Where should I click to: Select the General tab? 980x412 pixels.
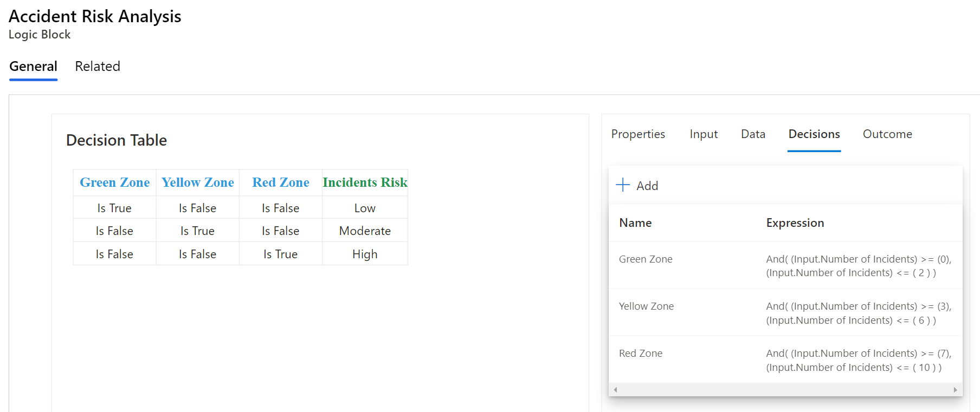click(33, 67)
